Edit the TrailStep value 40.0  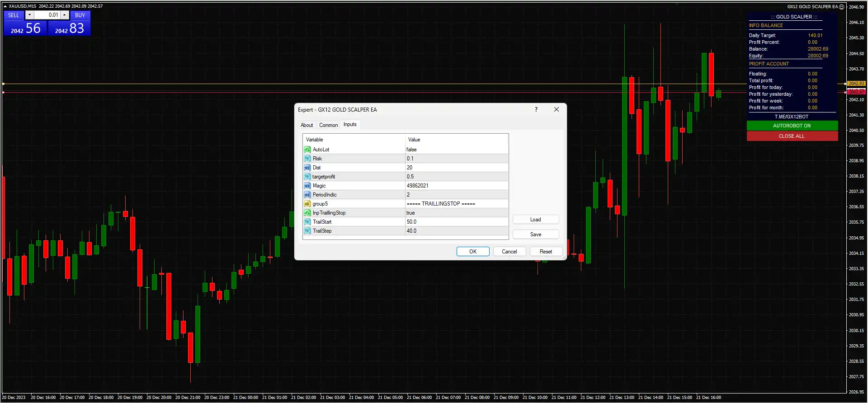[x=457, y=231]
